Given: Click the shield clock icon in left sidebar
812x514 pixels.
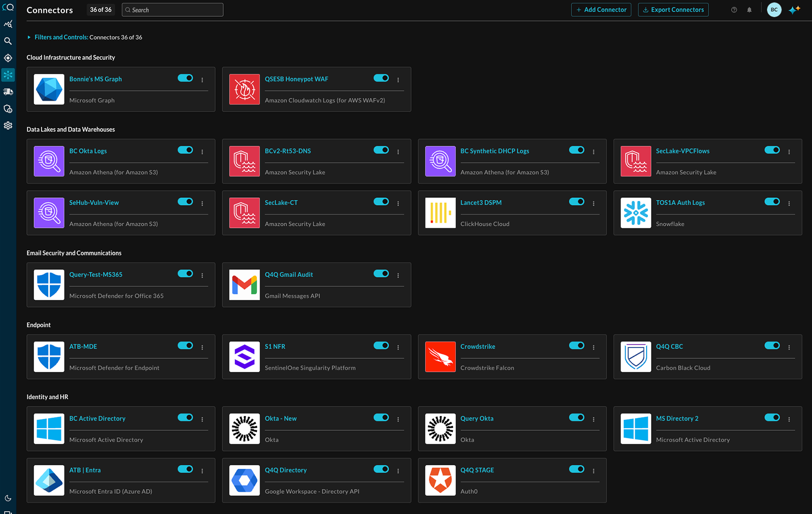Looking at the screenshot, I should tap(8, 109).
